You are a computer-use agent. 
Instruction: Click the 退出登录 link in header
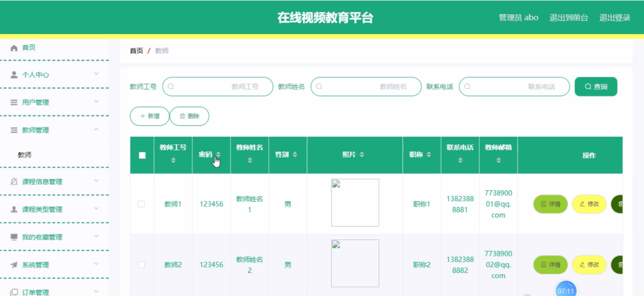[x=615, y=18]
